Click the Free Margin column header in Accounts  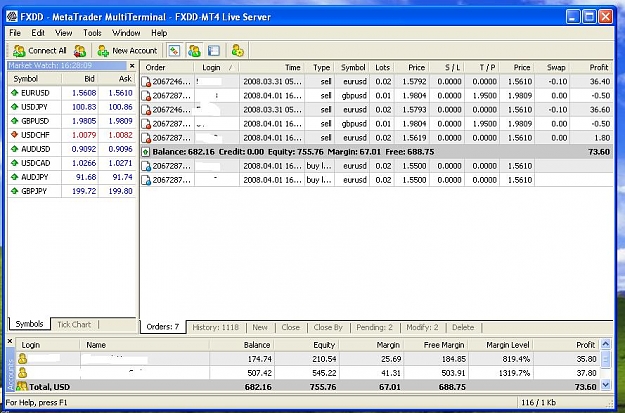point(436,345)
